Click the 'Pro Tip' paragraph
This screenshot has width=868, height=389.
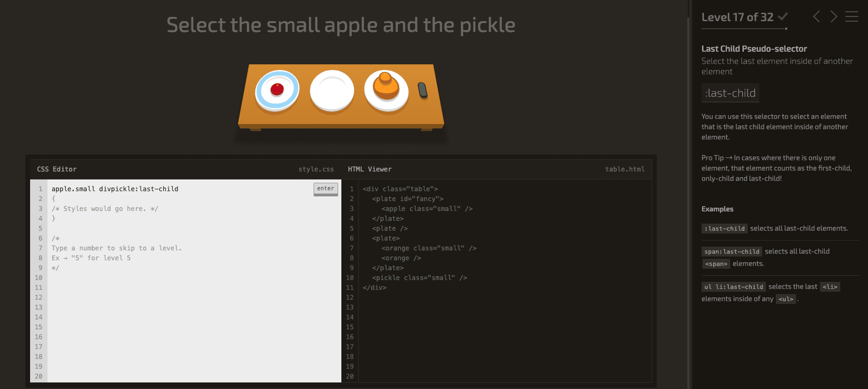pos(776,168)
